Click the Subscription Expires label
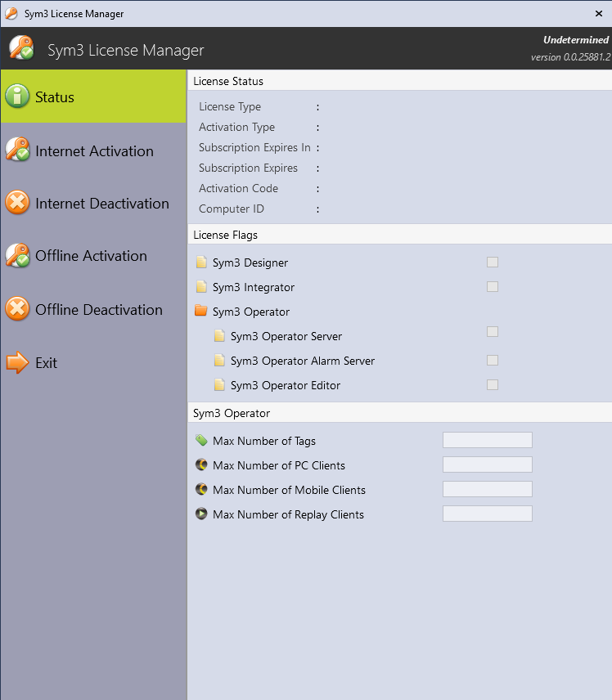The width and height of the screenshot is (612, 700). coord(249,168)
